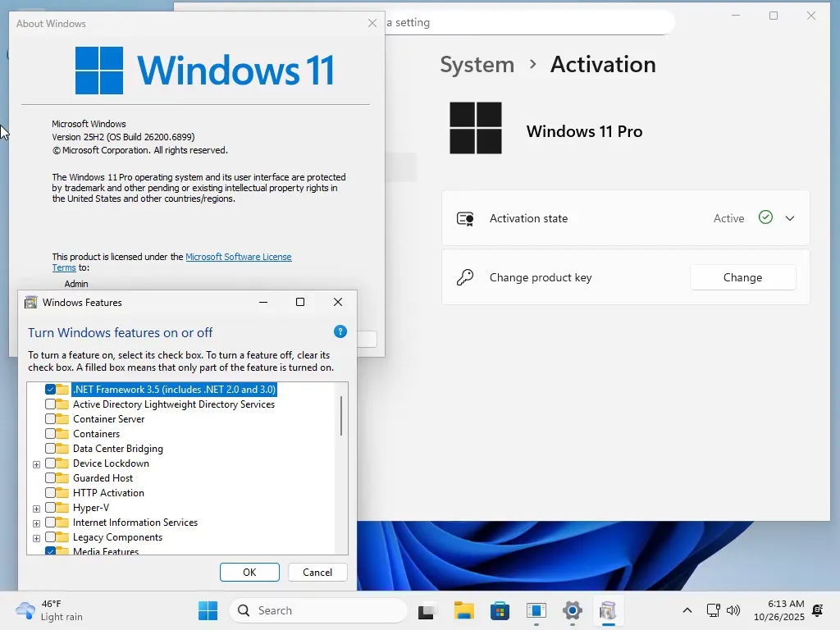Open Settings gear from the taskbar
The height and width of the screenshot is (630, 840).
click(572, 610)
